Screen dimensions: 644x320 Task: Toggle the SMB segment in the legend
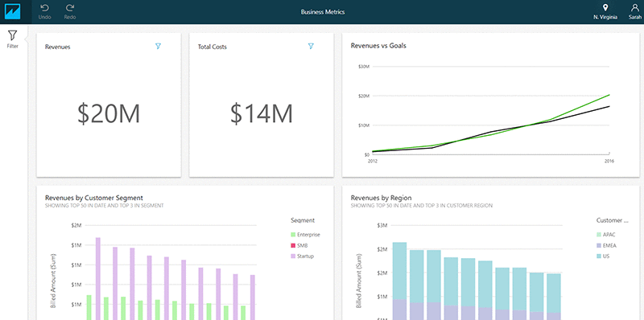[302, 245]
